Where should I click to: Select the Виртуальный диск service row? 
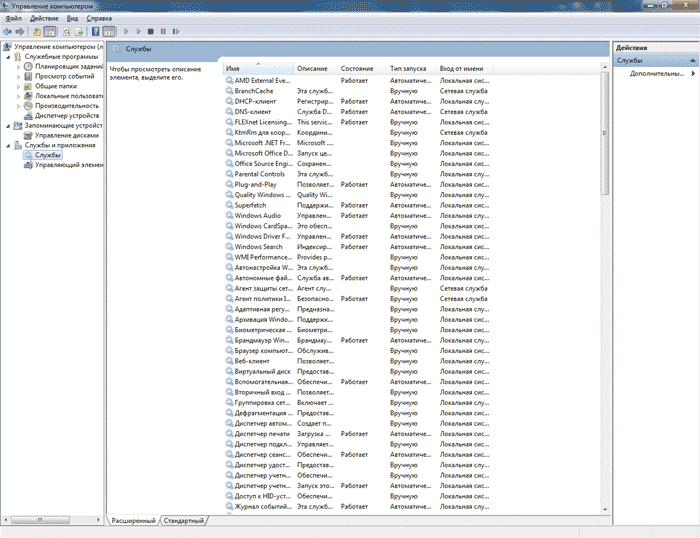(357, 371)
